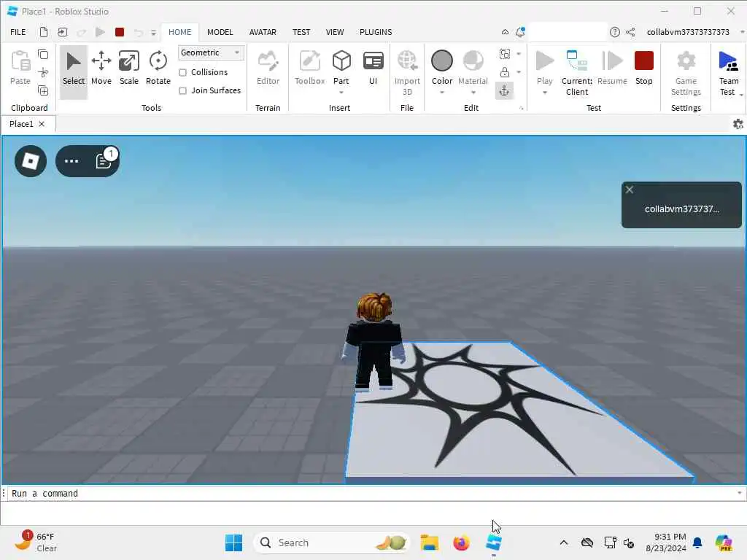Click the viewport settings gear icon
Screen dimensions: 747x560
738,124
